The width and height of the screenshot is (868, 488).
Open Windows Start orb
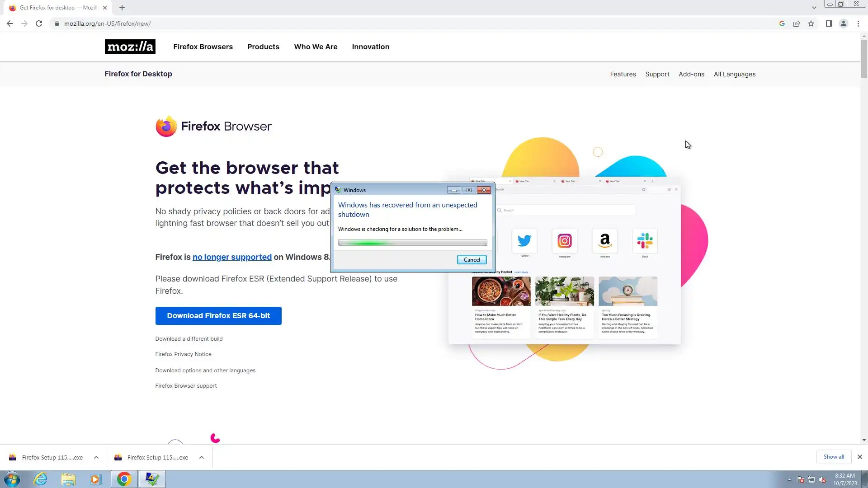pyautogui.click(x=12, y=479)
